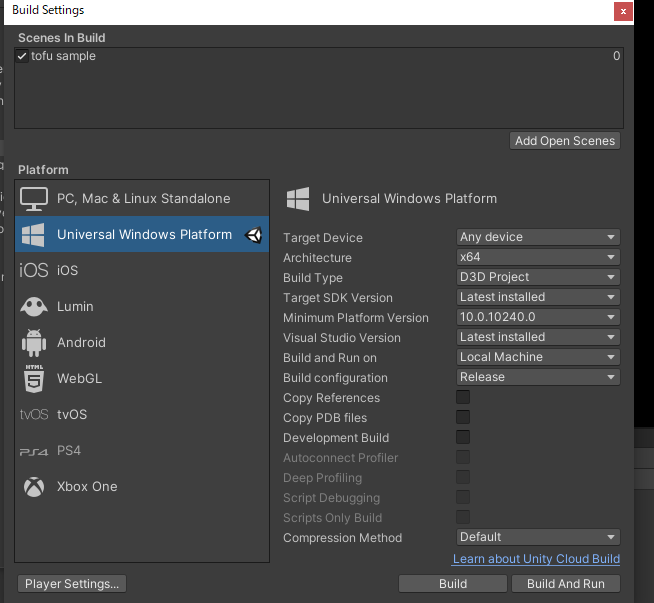The image size is (654, 603).
Task: Choose the Xbox One platform entry
Action: point(142,487)
